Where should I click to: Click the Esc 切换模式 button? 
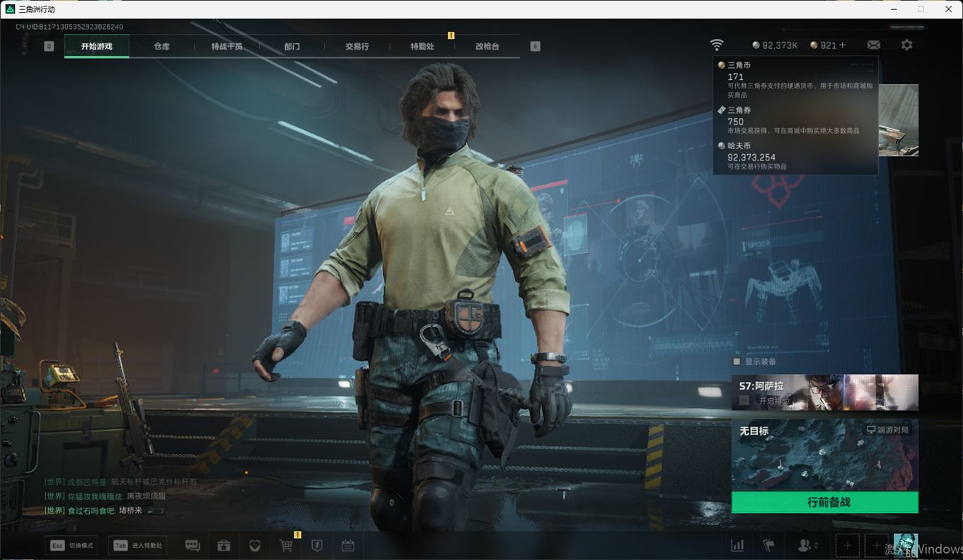click(71, 545)
